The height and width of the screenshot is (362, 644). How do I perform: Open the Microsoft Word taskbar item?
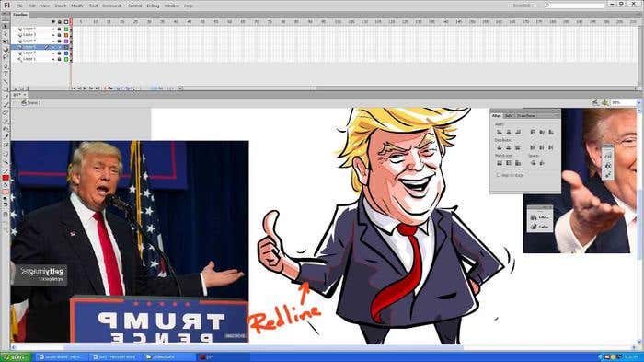[x=116, y=357]
